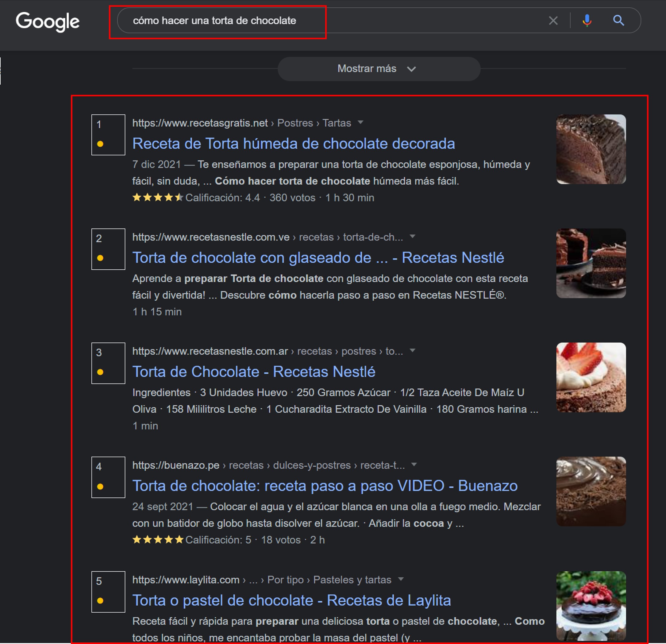Open 'Receta de Torta húmeda de chocolate decorada'
This screenshot has width=666, height=644.
[293, 143]
